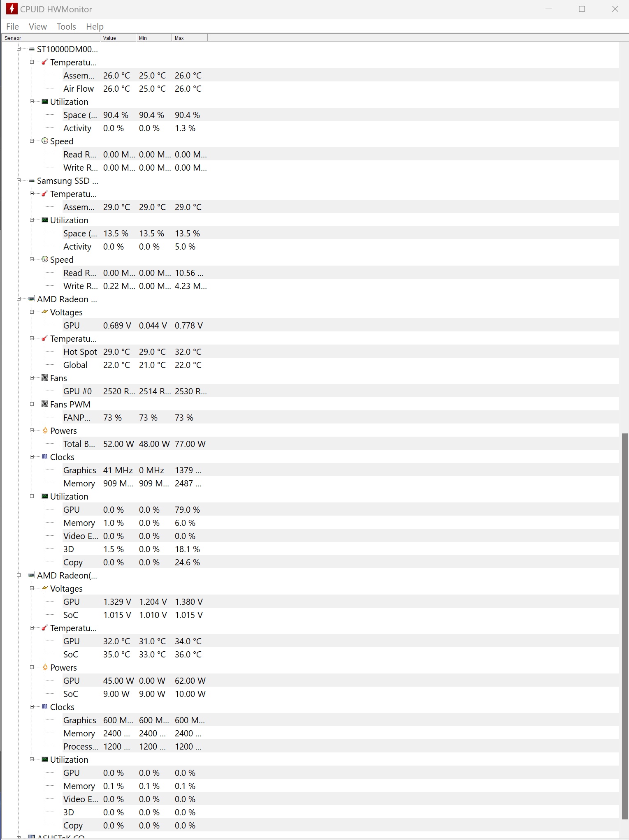This screenshot has width=629, height=840.
Task: Click the 18.1 % 3D max value
Action: click(187, 549)
